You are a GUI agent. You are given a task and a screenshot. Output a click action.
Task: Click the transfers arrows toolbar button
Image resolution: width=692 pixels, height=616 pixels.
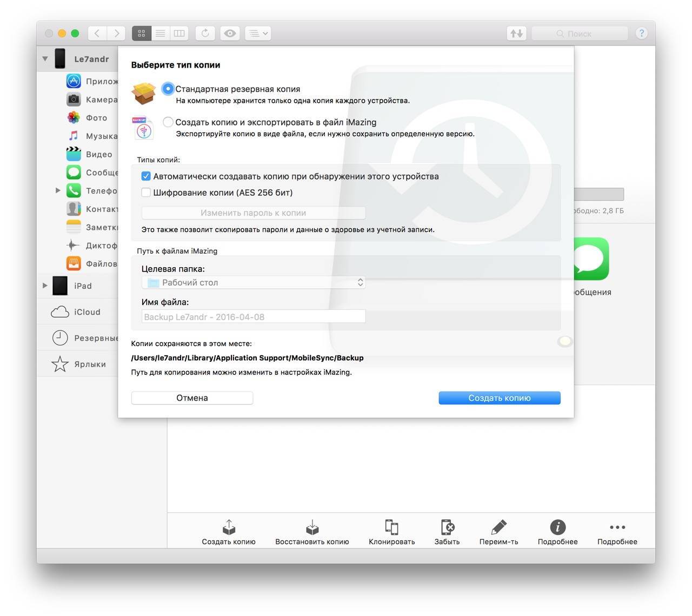pyautogui.click(x=517, y=33)
